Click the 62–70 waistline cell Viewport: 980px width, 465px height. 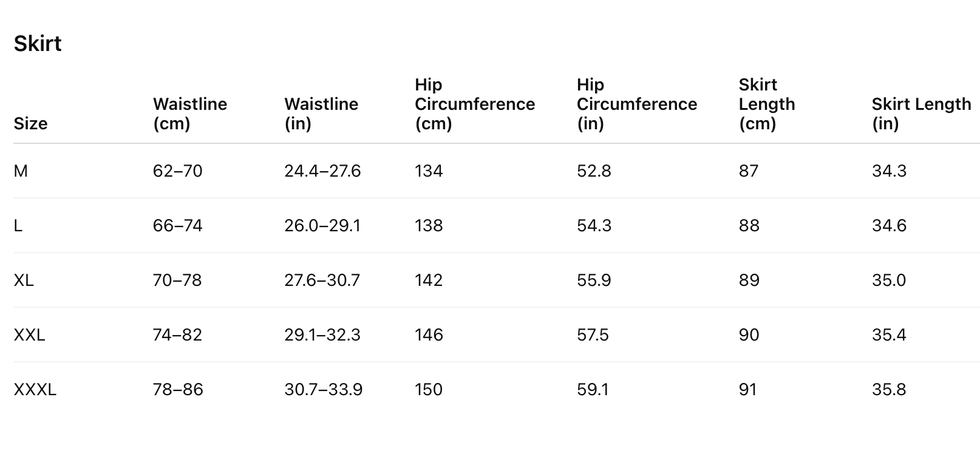177,171
